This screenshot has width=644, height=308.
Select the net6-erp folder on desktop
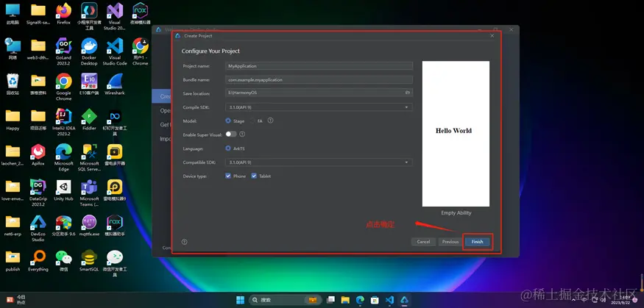coord(13,225)
